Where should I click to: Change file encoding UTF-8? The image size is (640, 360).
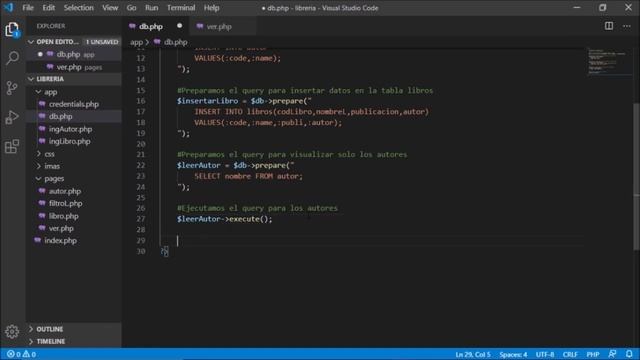tap(545, 354)
